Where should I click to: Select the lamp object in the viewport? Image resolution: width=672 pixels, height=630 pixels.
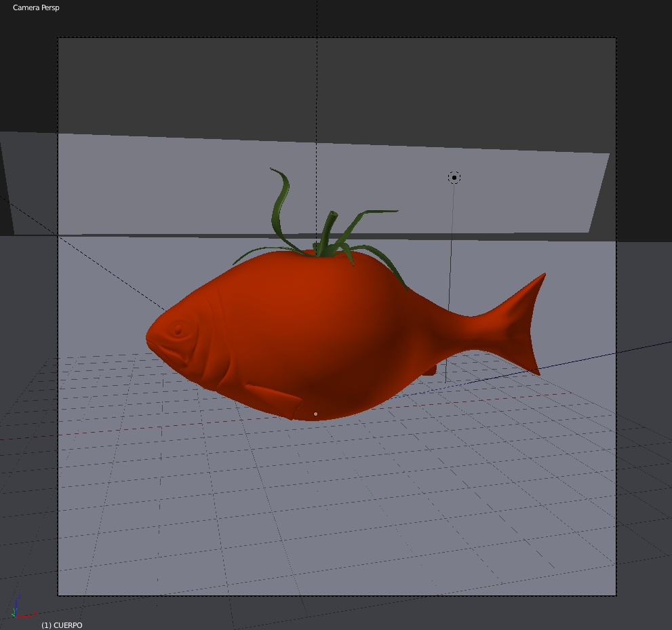tap(454, 178)
